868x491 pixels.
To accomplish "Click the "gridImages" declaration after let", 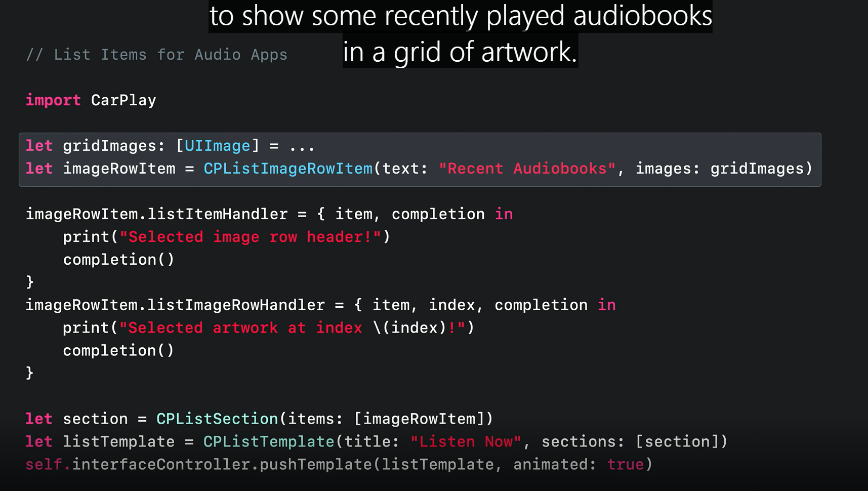I will coord(110,146).
